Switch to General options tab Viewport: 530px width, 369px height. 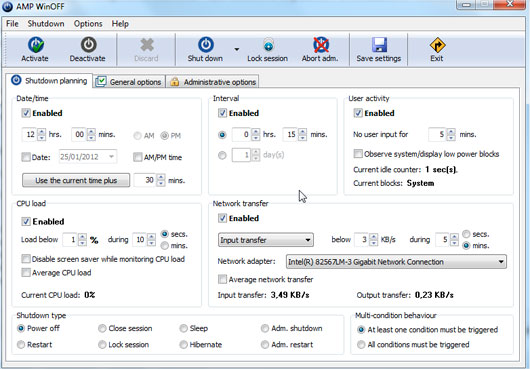tap(129, 82)
